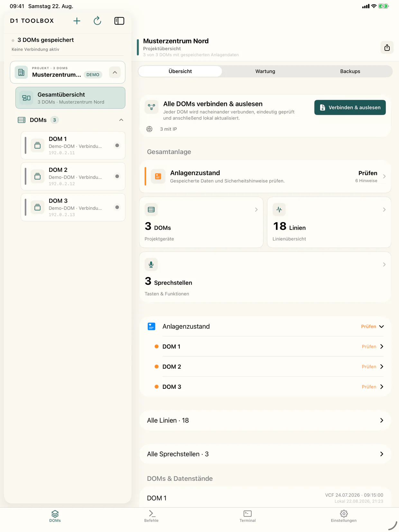
Task: Check Wi-Fi icon in status bar
Action: [374, 6]
